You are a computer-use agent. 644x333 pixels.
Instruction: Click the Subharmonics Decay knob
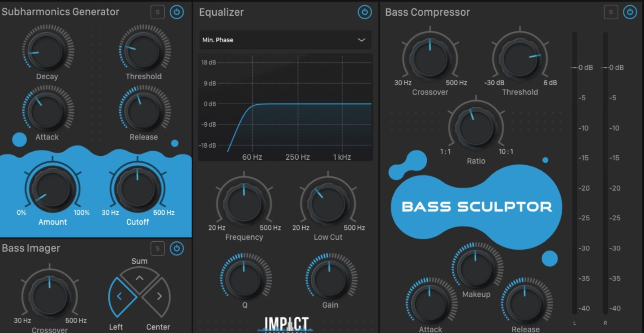[x=47, y=51]
